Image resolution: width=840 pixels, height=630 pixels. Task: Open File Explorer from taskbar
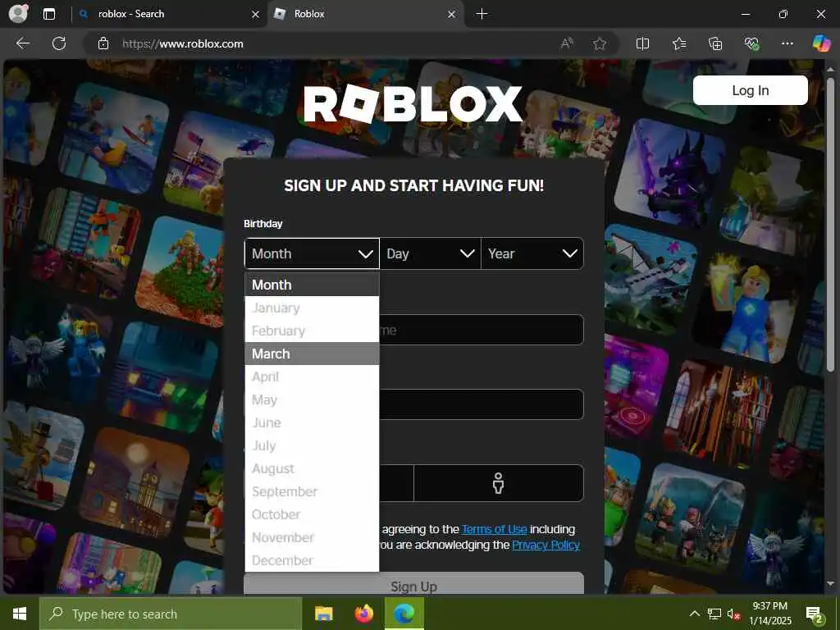(x=323, y=614)
